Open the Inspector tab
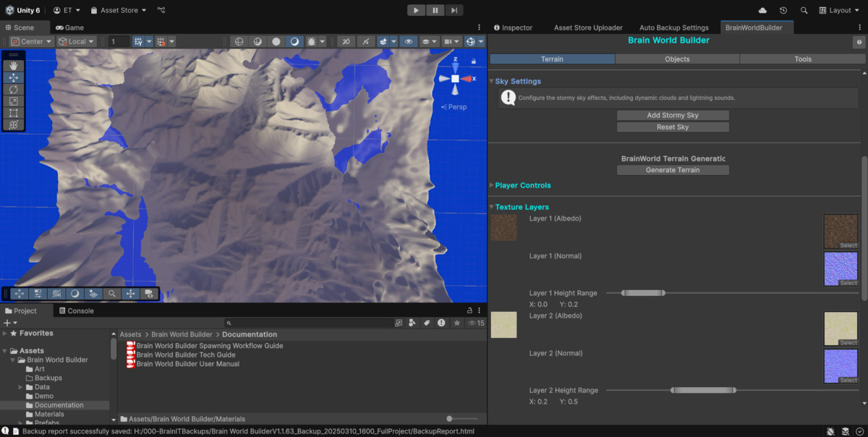This screenshot has width=868, height=437. tap(513, 27)
